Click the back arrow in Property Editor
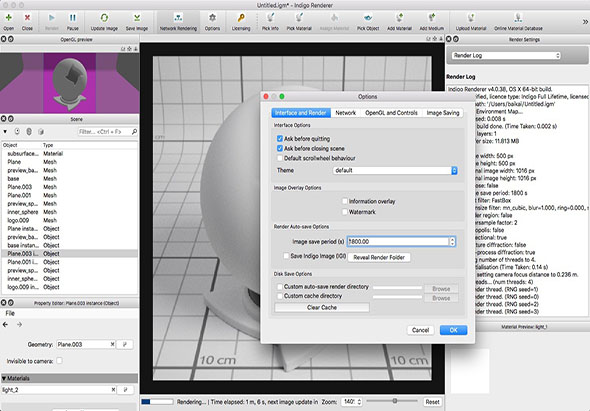The image size is (590, 411). (5, 324)
